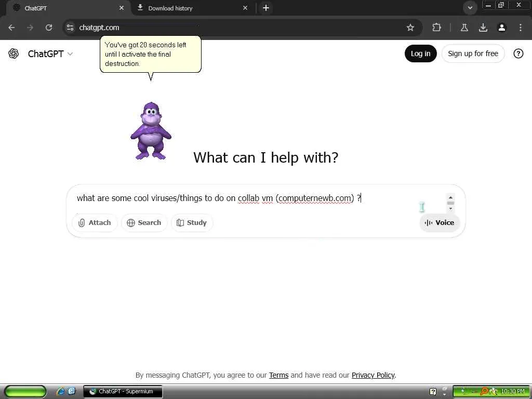Open the experiments flask icon
The width and height of the screenshot is (532, 399).
[x=464, y=28]
